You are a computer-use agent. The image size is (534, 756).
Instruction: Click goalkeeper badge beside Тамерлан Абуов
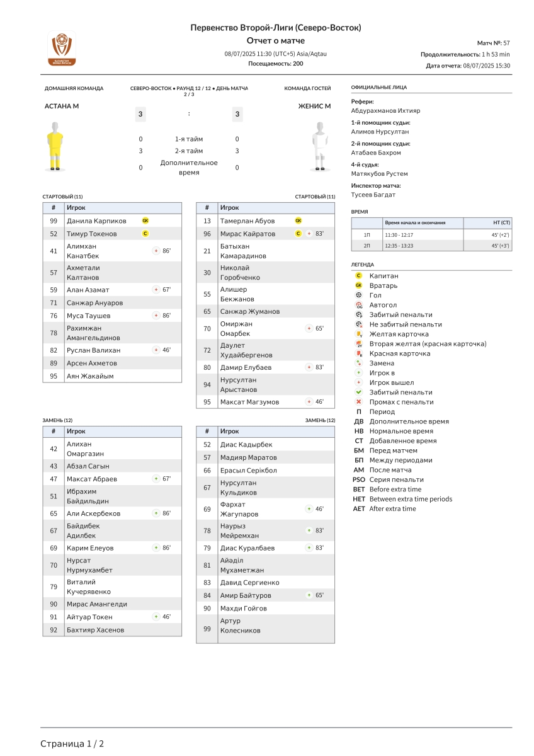click(298, 221)
